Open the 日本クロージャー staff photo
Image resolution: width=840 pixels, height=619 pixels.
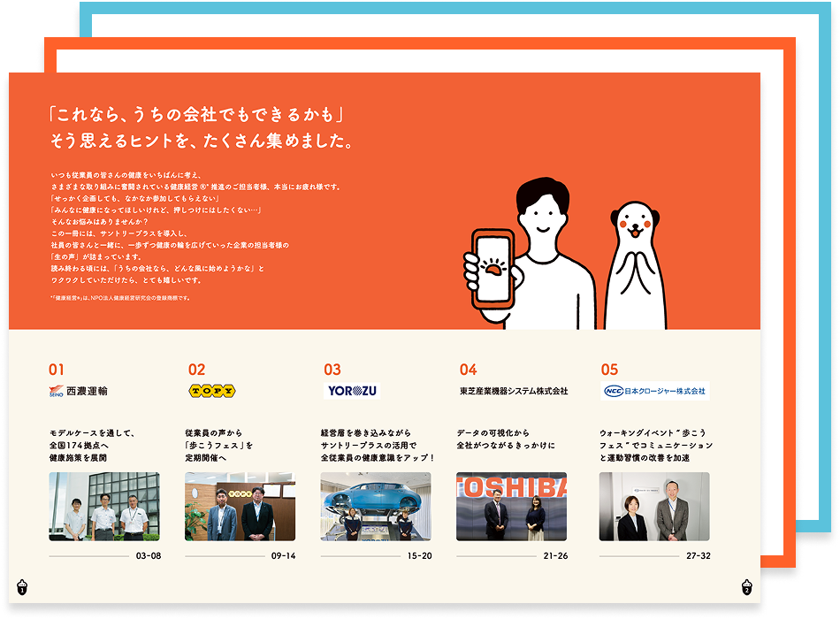[x=654, y=507]
